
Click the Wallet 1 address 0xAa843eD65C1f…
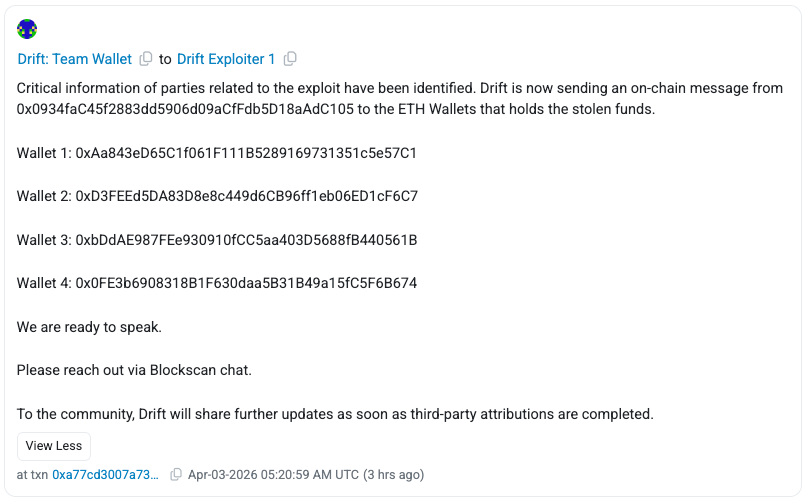[246, 153]
